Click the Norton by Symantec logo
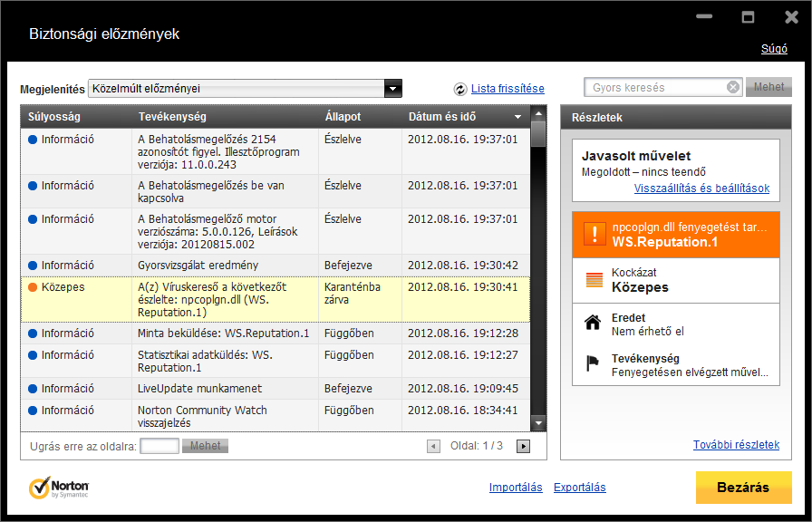 (59, 488)
